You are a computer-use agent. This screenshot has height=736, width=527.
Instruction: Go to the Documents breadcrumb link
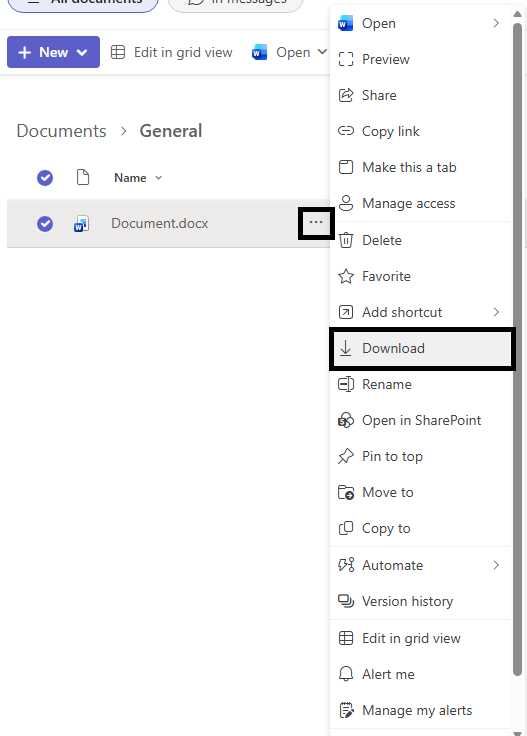coord(61,131)
